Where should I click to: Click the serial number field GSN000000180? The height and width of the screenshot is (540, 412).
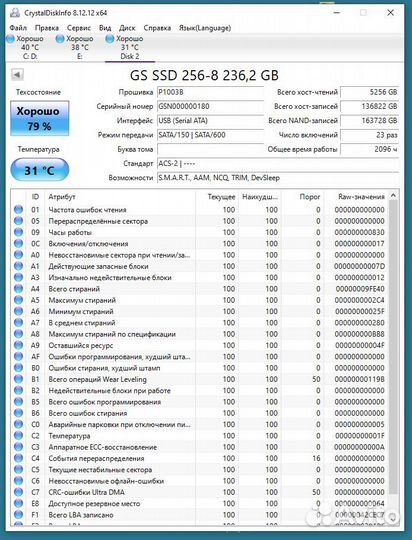pyautogui.click(x=210, y=106)
